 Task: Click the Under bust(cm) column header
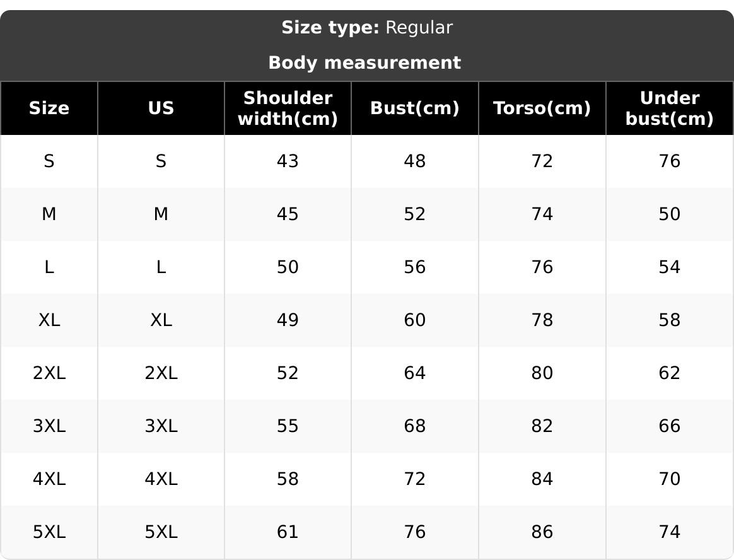point(669,108)
